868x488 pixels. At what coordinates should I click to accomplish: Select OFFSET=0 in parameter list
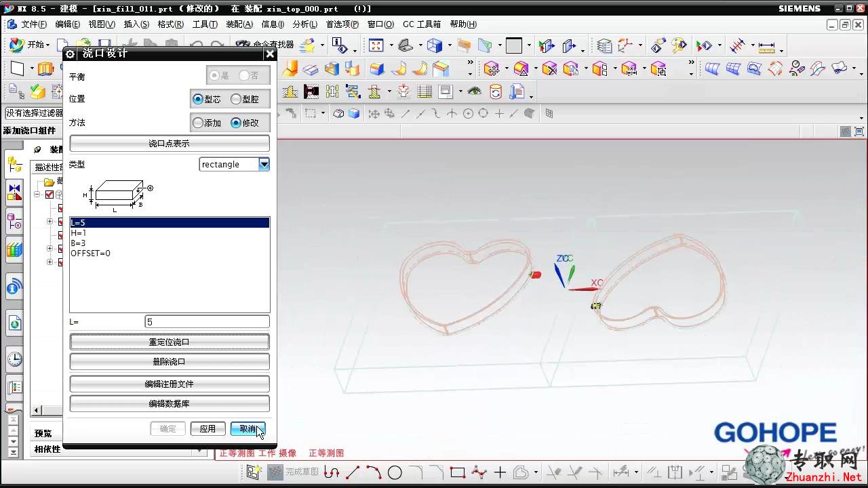[x=170, y=253]
